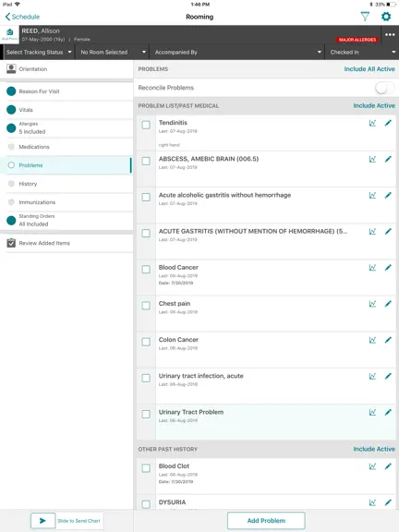Tap the Slide to Send Chart slider arrow
The image size is (399, 532).
tap(42, 521)
